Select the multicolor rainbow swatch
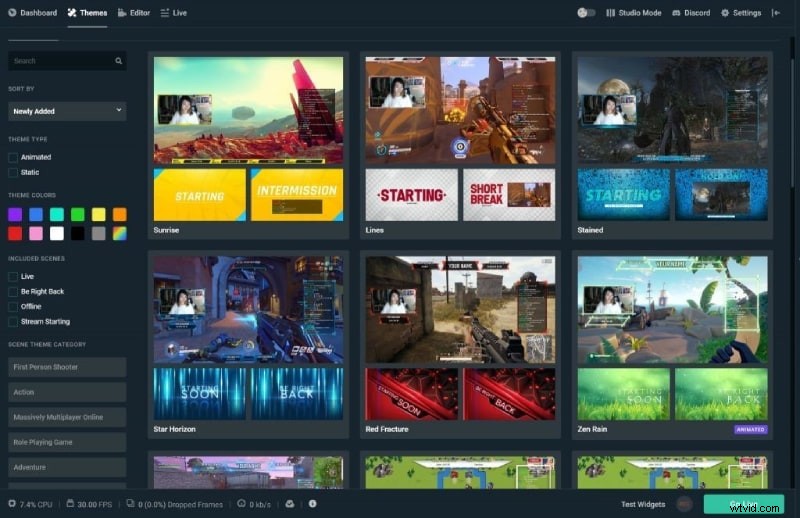 pyautogui.click(x=119, y=233)
